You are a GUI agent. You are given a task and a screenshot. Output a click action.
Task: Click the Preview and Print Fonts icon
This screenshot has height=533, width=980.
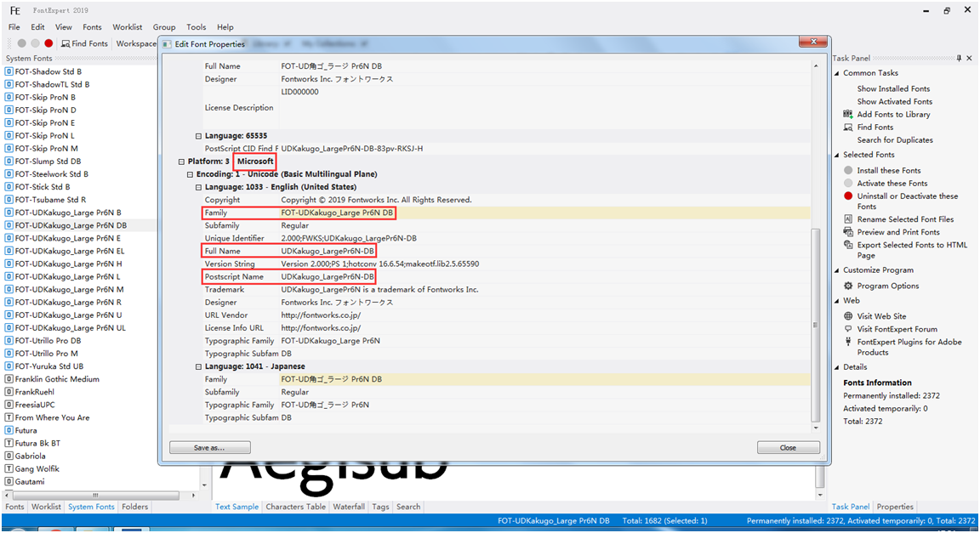(848, 232)
